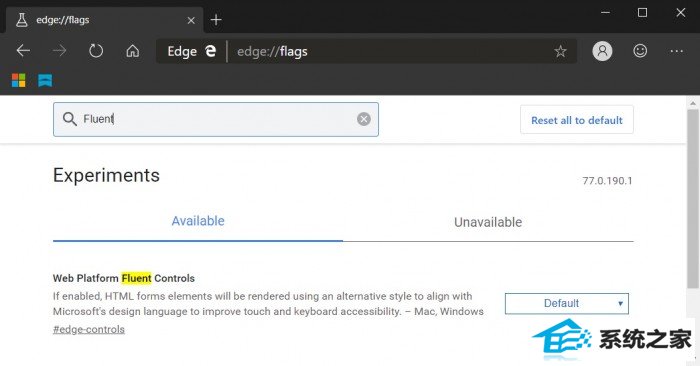The image size is (700, 366).
Task: Select the Available tab
Action: pos(198,221)
